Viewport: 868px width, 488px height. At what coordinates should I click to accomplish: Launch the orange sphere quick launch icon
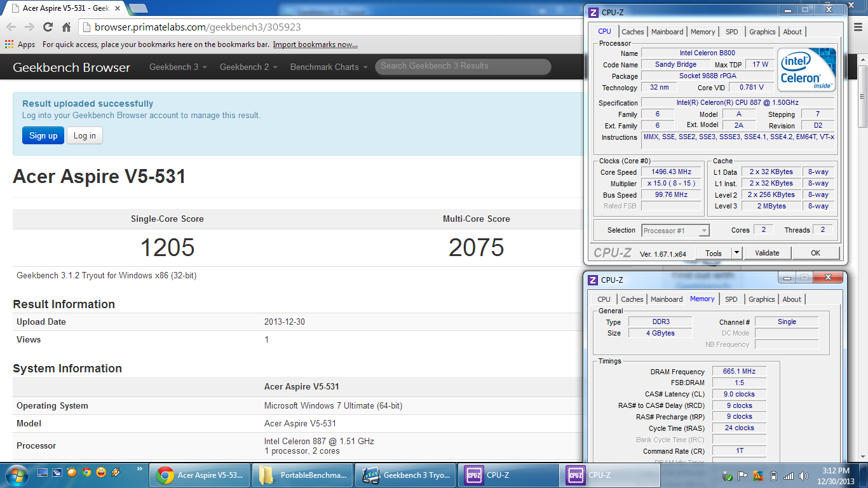click(x=72, y=473)
